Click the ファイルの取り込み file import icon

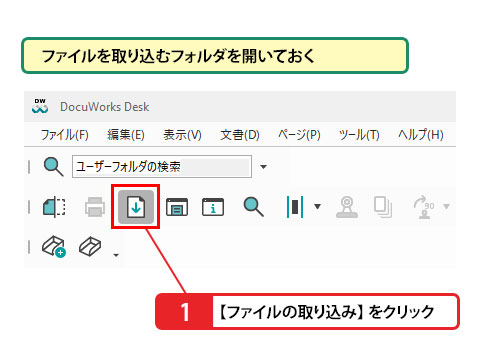136,207
